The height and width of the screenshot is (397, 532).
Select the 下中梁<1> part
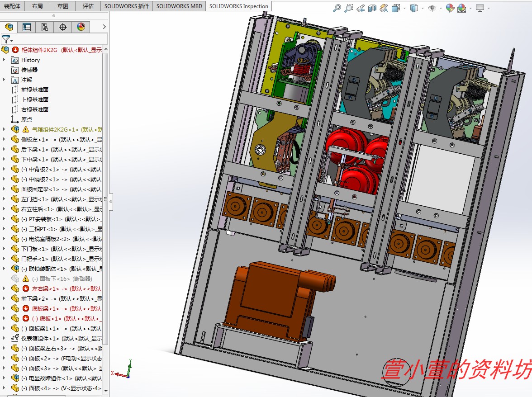point(62,159)
